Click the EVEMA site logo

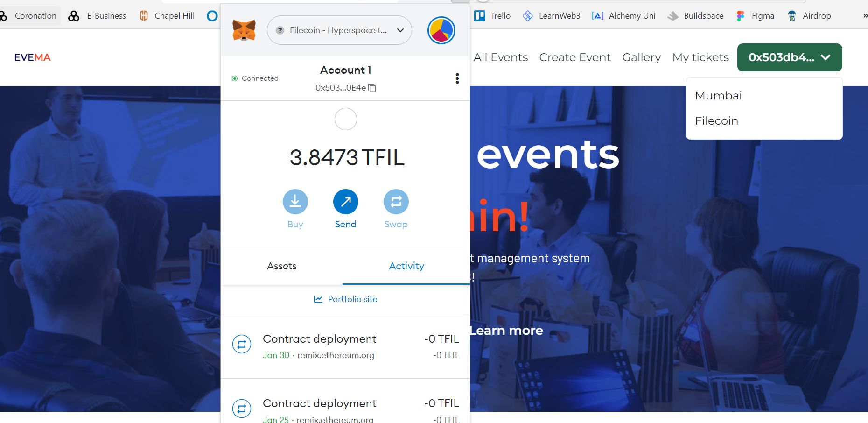coord(32,57)
